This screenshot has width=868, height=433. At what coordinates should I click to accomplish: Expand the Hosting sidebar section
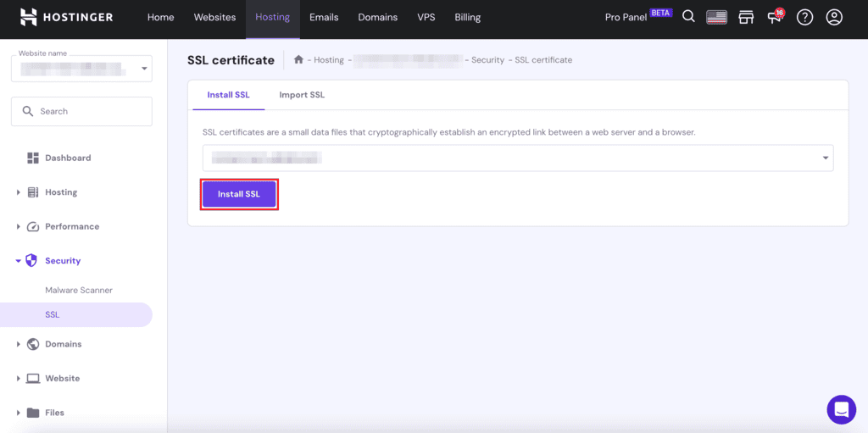click(60, 192)
